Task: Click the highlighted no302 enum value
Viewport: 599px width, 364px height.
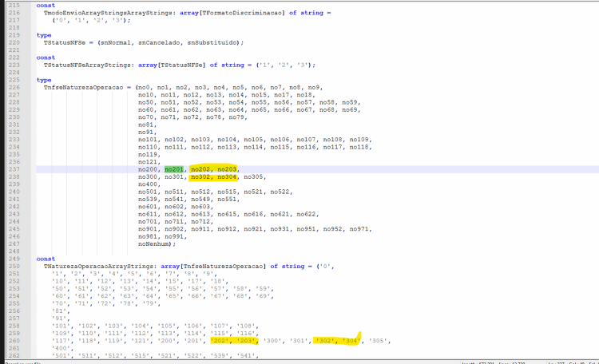Action: pos(200,177)
